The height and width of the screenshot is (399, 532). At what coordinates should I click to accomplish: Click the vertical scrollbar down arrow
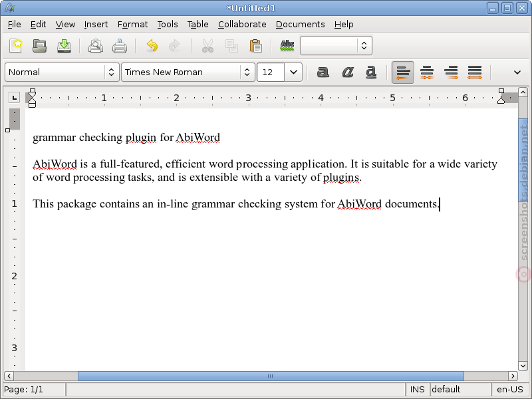click(523, 366)
